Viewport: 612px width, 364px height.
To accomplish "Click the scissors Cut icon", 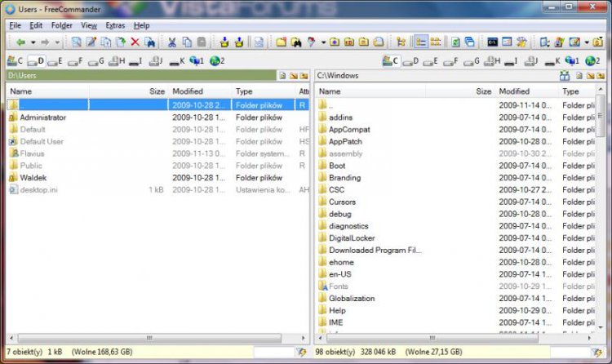I will coord(171,42).
